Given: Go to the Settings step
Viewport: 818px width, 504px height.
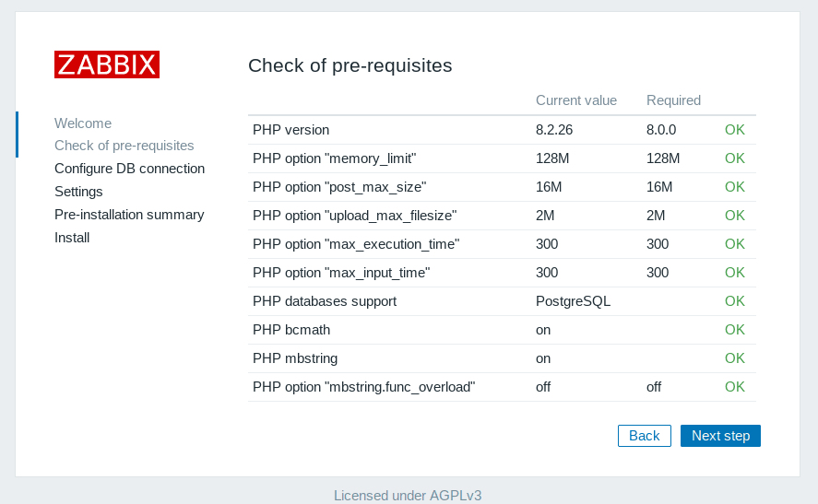Looking at the screenshot, I should [x=78, y=192].
